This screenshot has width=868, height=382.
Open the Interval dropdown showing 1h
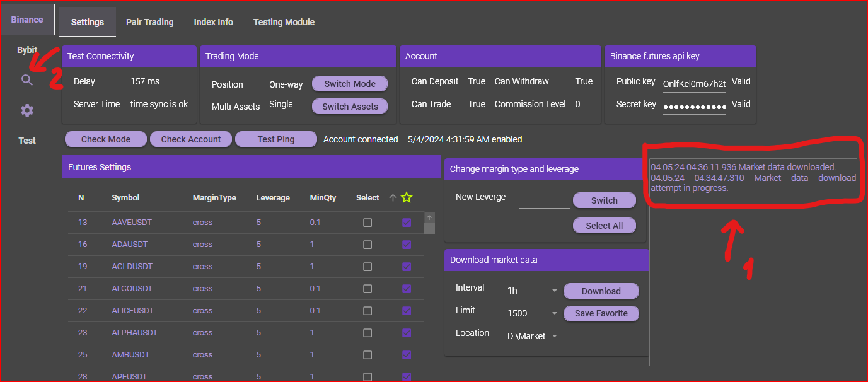(x=532, y=291)
